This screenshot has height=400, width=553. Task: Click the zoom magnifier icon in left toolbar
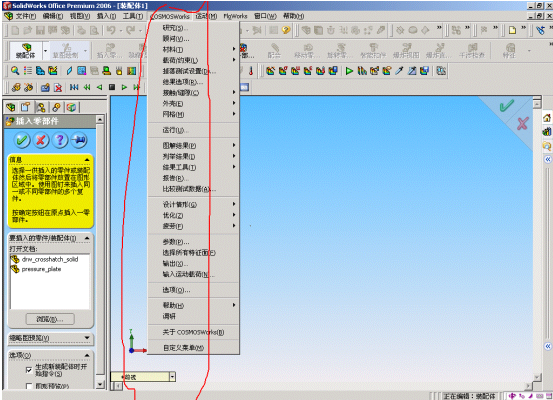[15, 71]
